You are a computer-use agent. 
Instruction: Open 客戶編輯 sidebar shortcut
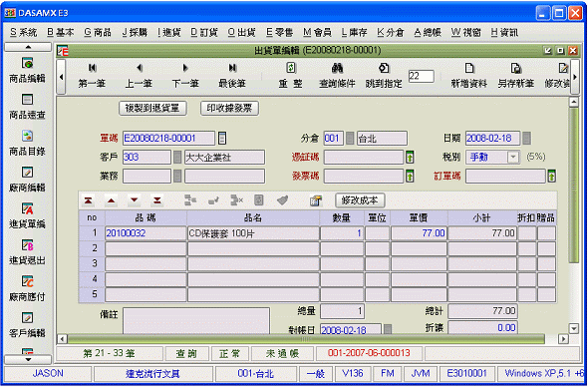pyautogui.click(x=27, y=325)
